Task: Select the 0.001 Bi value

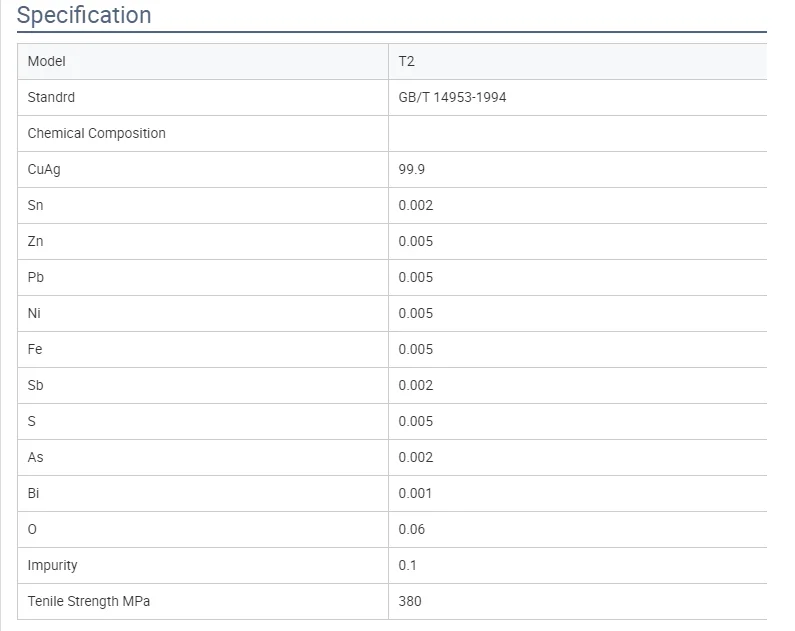Action: coord(415,493)
